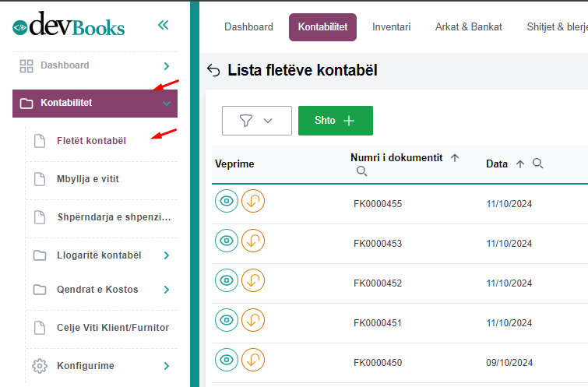
Task: Click the orange revert icon for FK0000451
Action: tap(253, 320)
